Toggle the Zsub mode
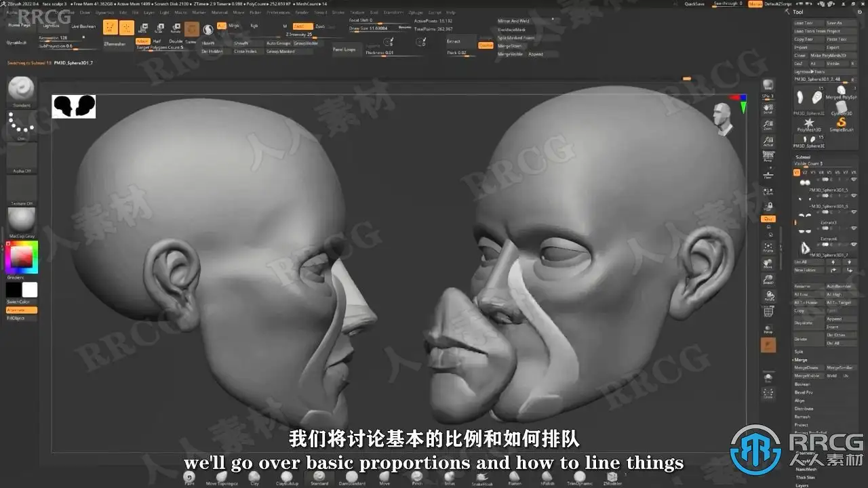 [x=320, y=26]
